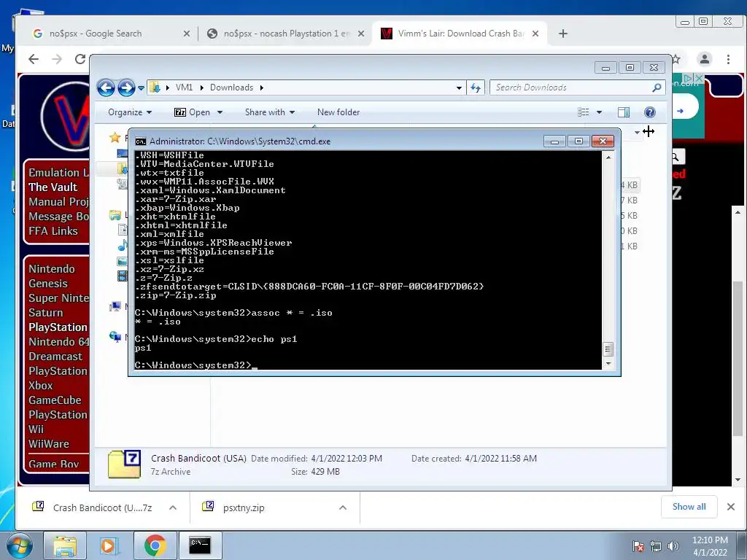Open Explorer recent locations dropdown arrow

141,88
